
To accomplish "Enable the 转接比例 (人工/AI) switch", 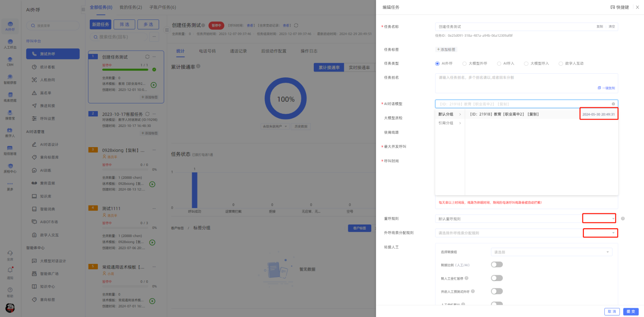I will [497, 265].
